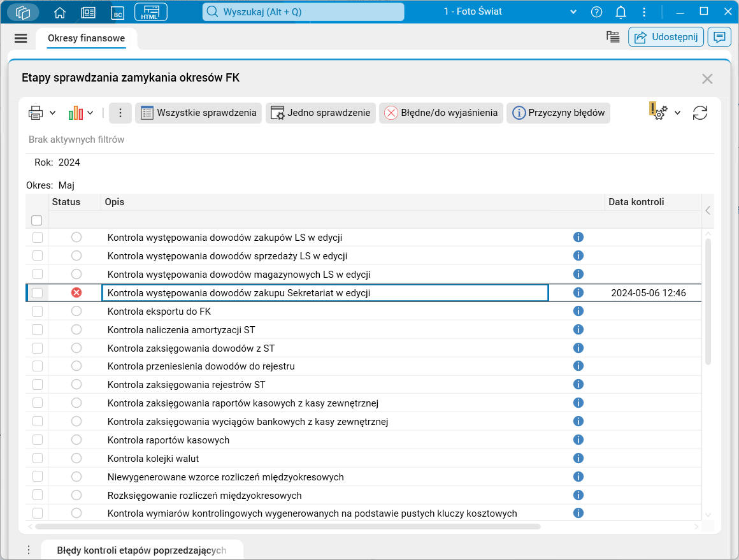This screenshot has height=560, width=739.
Task: Click the Udostępnij button
Action: [666, 36]
